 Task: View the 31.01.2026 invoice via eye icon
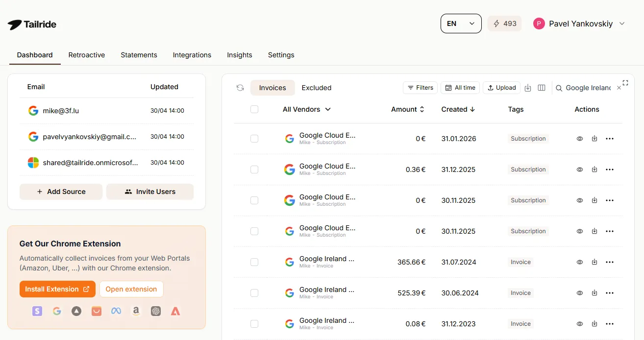click(x=580, y=139)
